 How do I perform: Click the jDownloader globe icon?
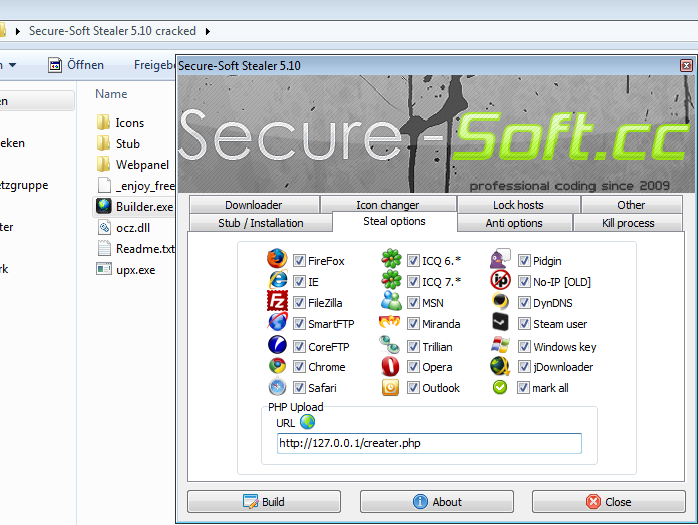pyautogui.click(x=500, y=366)
